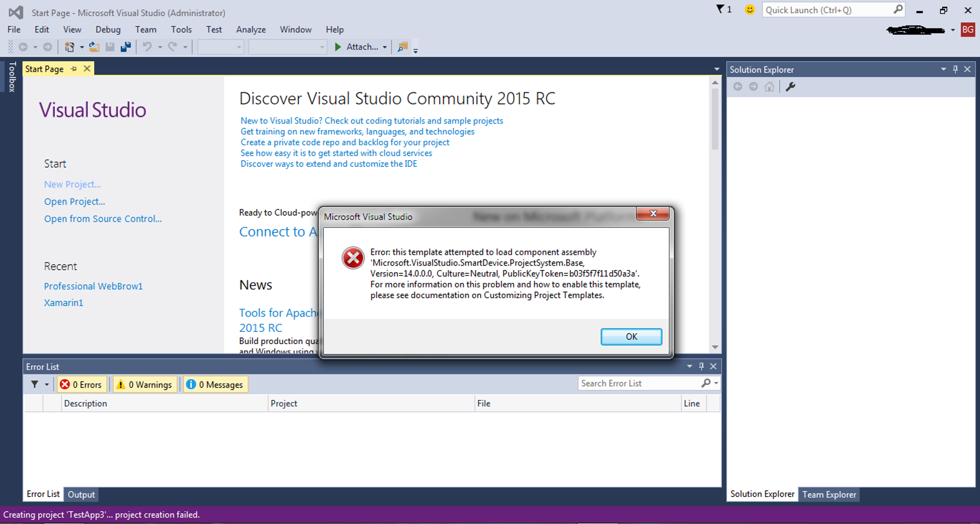Close the Start Page tab
This screenshot has width=980, height=524.
[87, 69]
